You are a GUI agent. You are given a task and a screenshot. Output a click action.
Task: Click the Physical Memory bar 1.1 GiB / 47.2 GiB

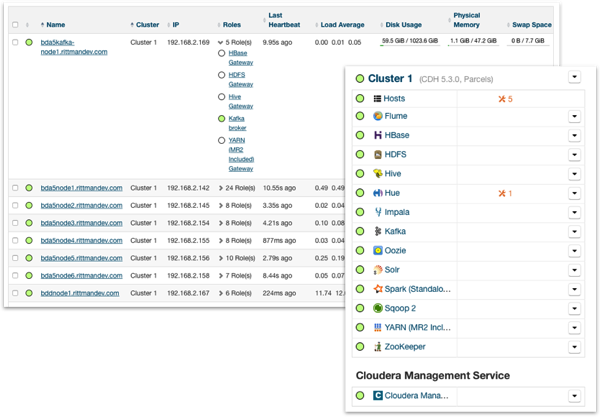(473, 42)
